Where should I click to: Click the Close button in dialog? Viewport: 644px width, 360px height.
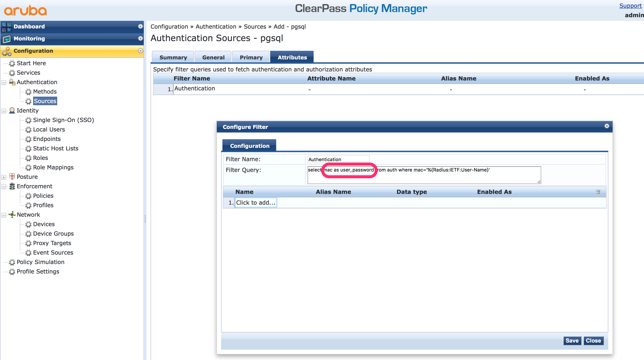click(593, 341)
